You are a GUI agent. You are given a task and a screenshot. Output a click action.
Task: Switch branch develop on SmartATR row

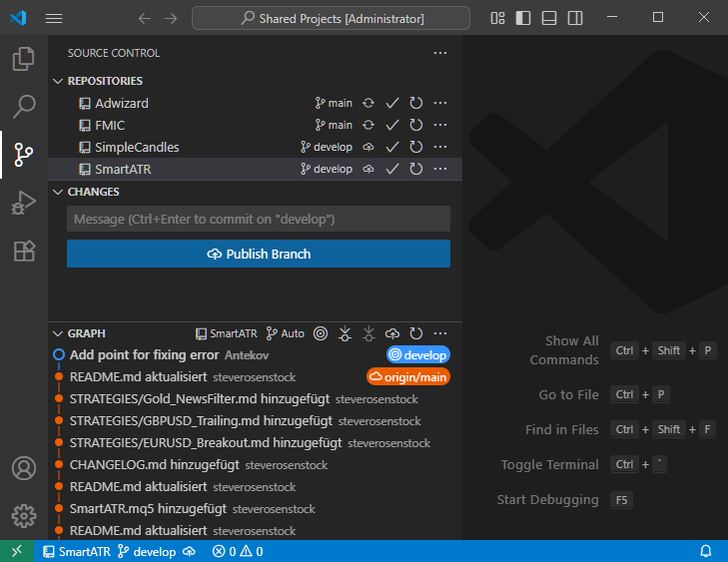[326, 170]
